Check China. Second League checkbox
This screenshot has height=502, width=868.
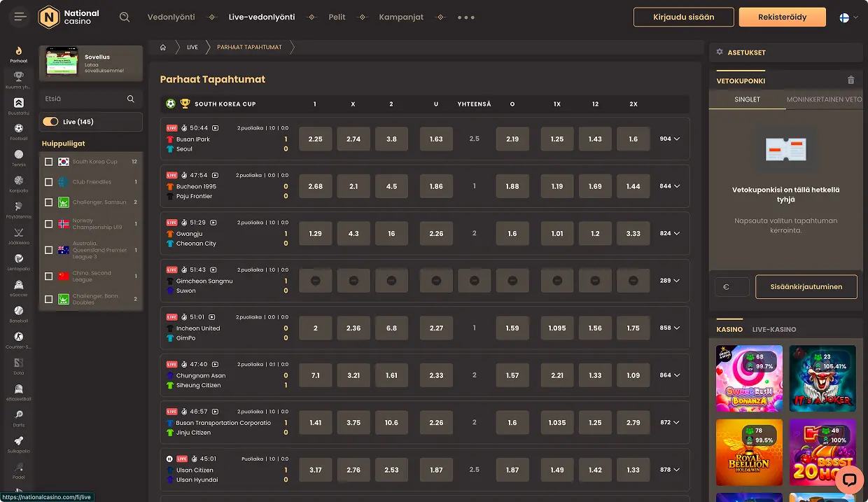click(x=48, y=277)
